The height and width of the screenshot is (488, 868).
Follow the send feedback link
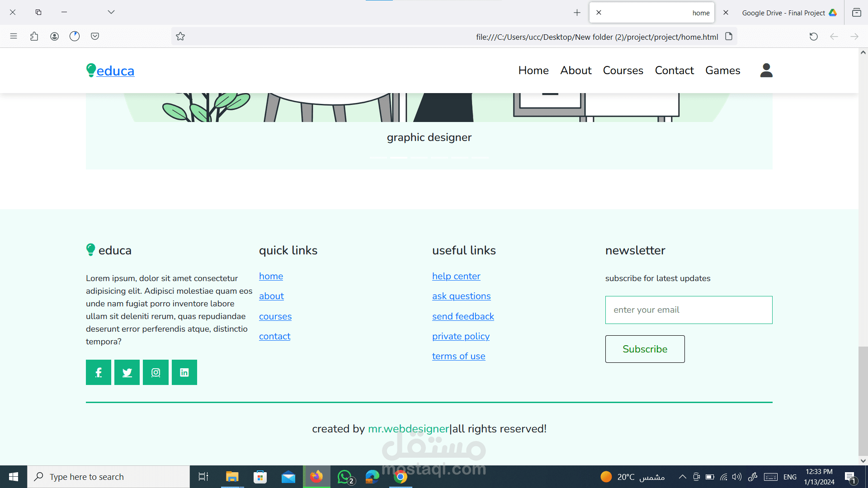(463, 316)
